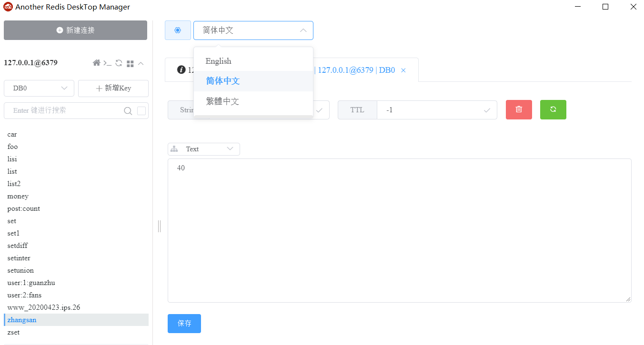The image size is (644, 345).
Task: Click the search magnifier icon
Action: point(128,111)
